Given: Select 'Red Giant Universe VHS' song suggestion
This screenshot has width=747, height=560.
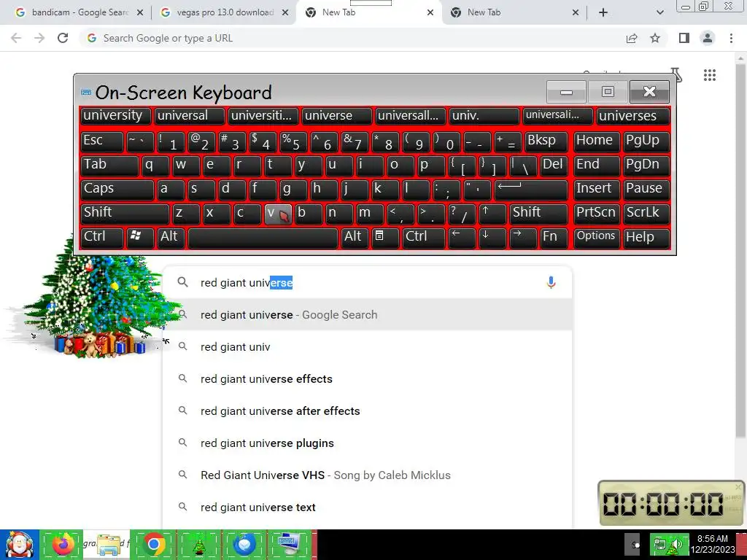Looking at the screenshot, I should point(367,475).
